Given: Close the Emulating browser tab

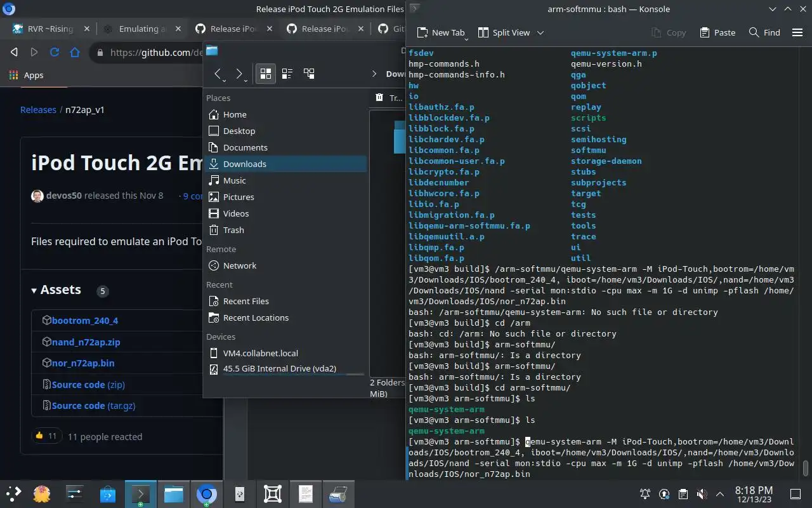Looking at the screenshot, I should [x=178, y=29].
